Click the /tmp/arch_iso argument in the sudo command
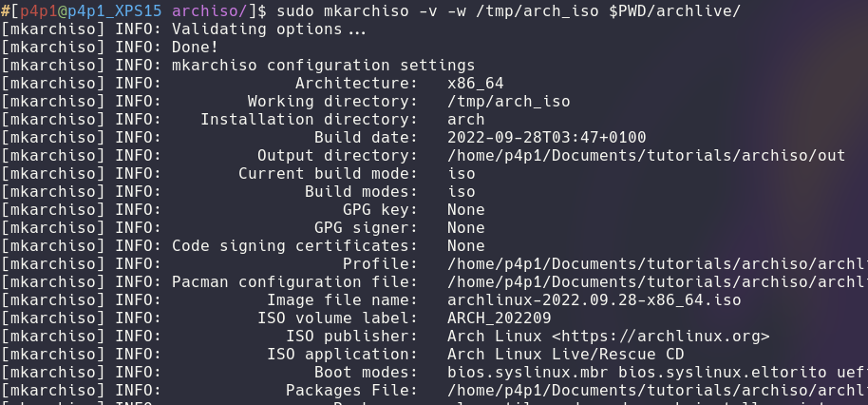 [537, 10]
